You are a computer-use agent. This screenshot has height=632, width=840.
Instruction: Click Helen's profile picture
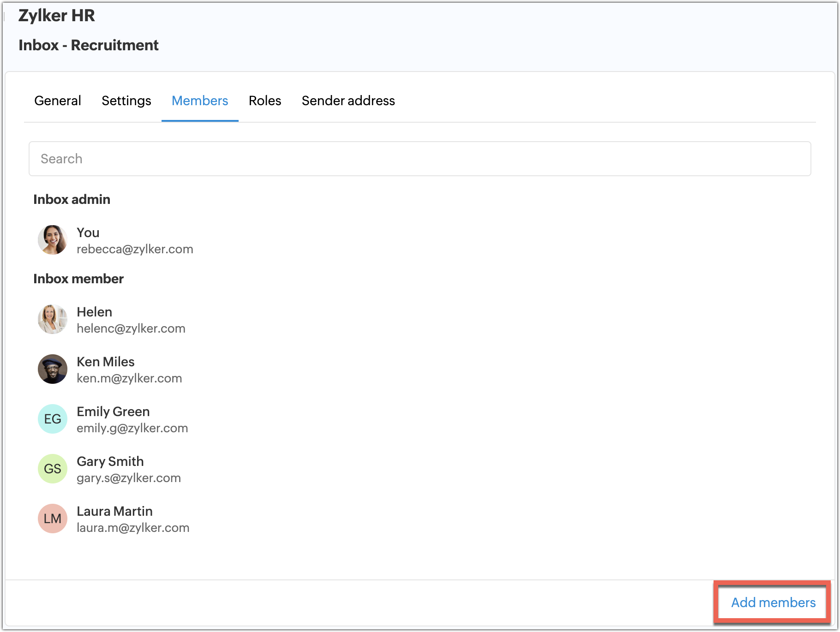coord(52,319)
